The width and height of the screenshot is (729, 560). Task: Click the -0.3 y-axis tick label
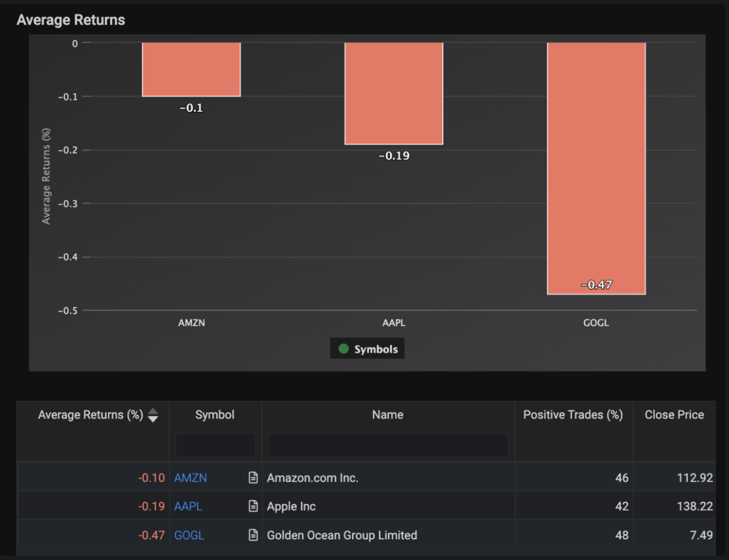coord(68,204)
